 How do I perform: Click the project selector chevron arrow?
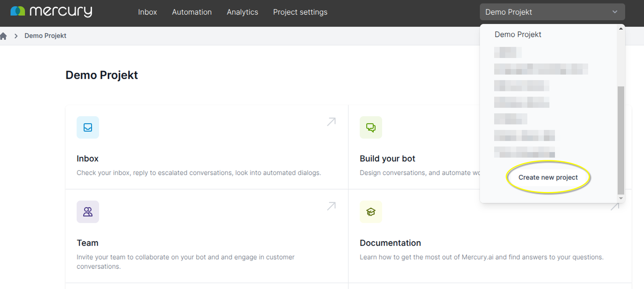tap(615, 12)
